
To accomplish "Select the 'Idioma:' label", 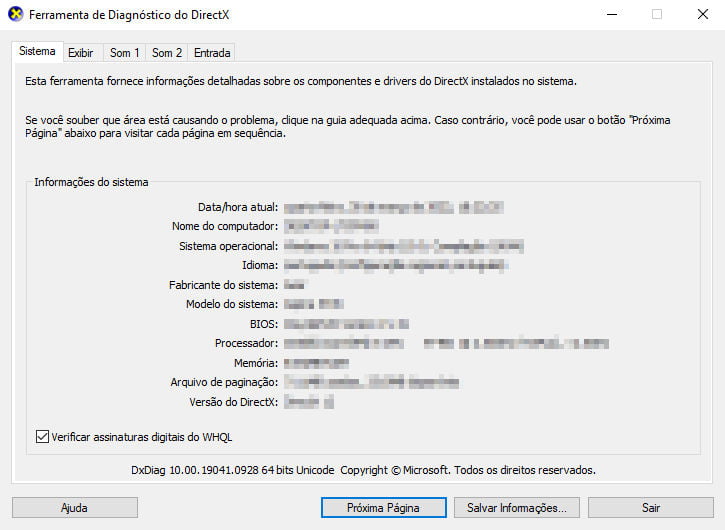I will 260,265.
